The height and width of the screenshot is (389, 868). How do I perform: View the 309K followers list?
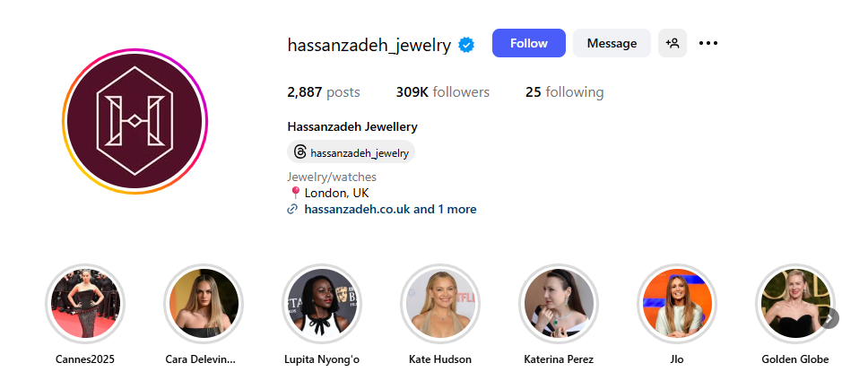pyautogui.click(x=443, y=92)
